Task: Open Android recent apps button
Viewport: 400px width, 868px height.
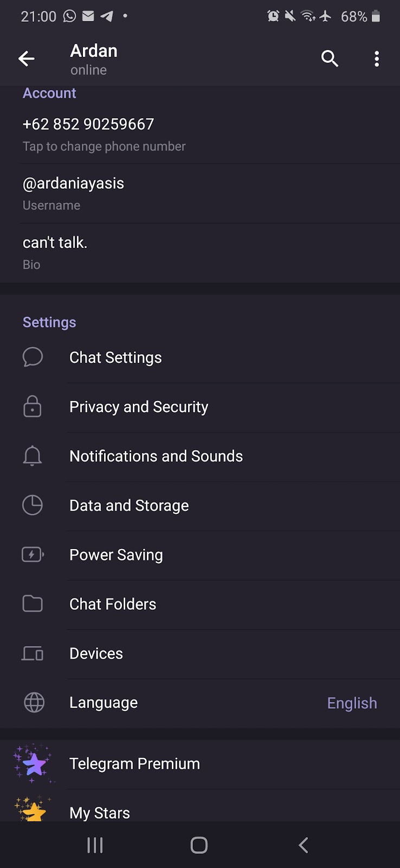Action: click(x=95, y=845)
